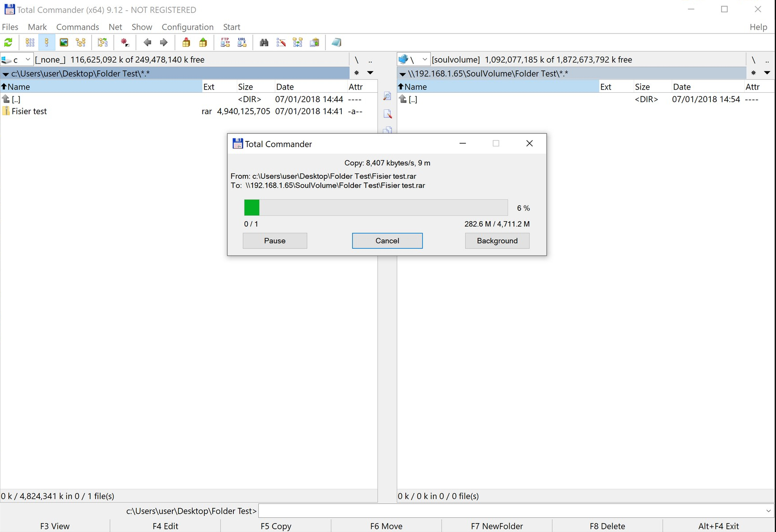Go to root with right panel backslash
The height and width of the screenshot is (532, 776).
tap(753, 60)
